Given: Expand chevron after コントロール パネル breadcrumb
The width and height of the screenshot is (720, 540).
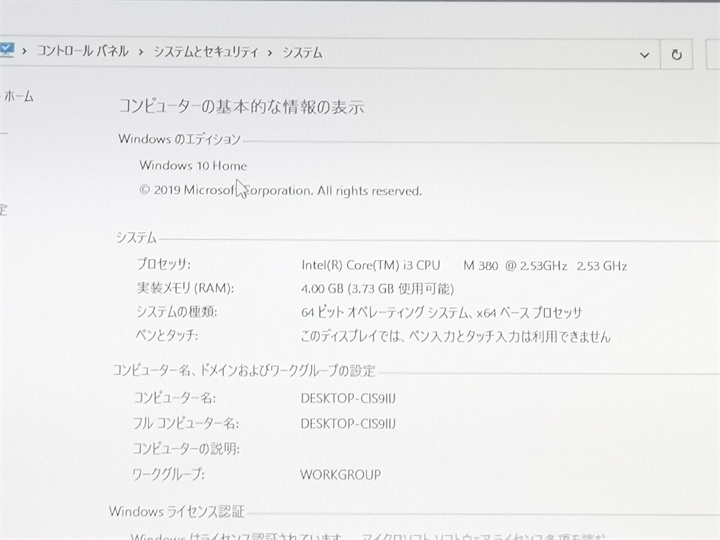Looking at the screenshot, I should (x=141, y=52).
